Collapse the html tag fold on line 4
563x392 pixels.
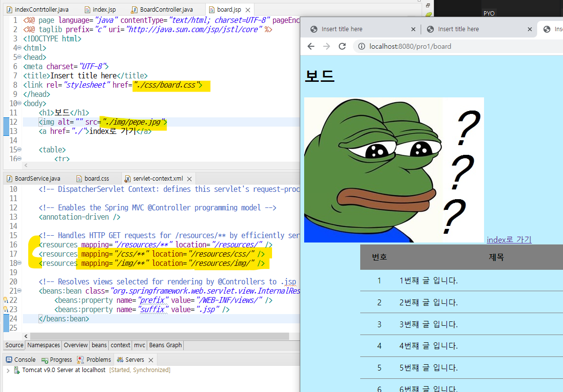(19, 48)
